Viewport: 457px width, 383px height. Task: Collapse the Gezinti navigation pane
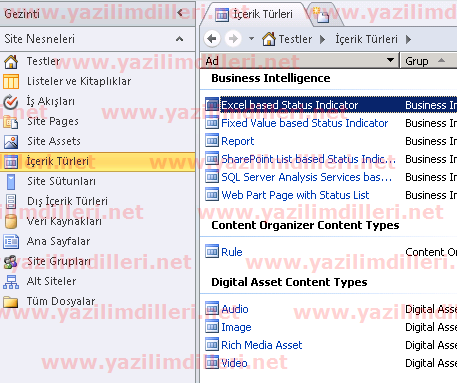click(x=180, y=13)
